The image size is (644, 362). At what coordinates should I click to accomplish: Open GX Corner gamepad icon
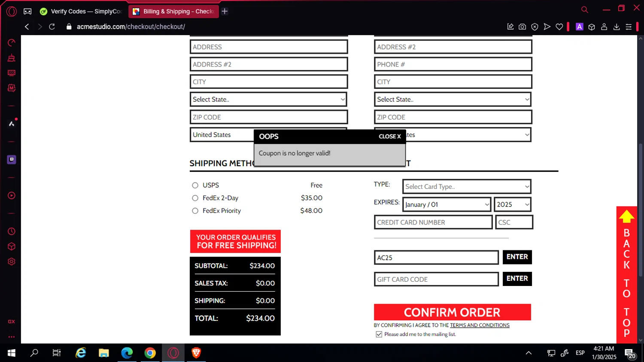[27, 12]
